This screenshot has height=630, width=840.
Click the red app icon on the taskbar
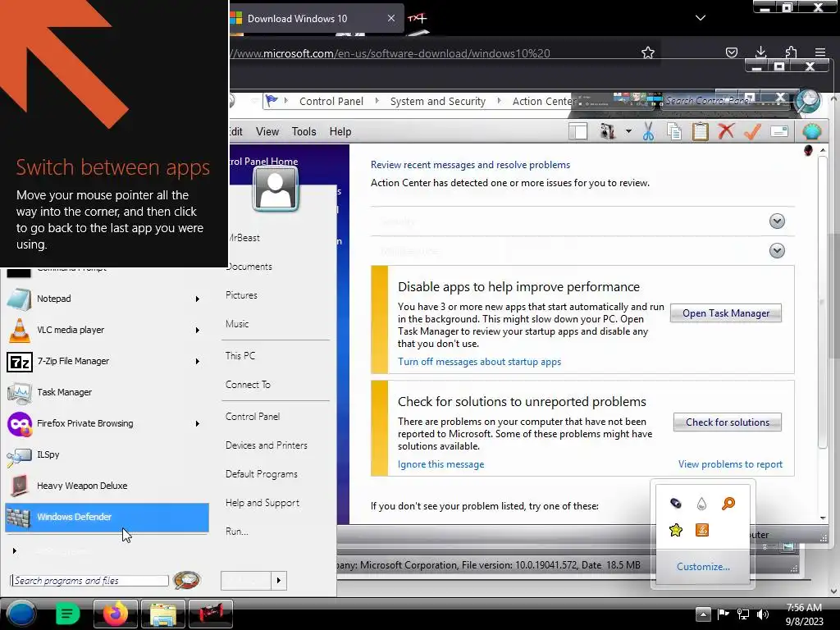pyautogui.click(x=211, y=614)
